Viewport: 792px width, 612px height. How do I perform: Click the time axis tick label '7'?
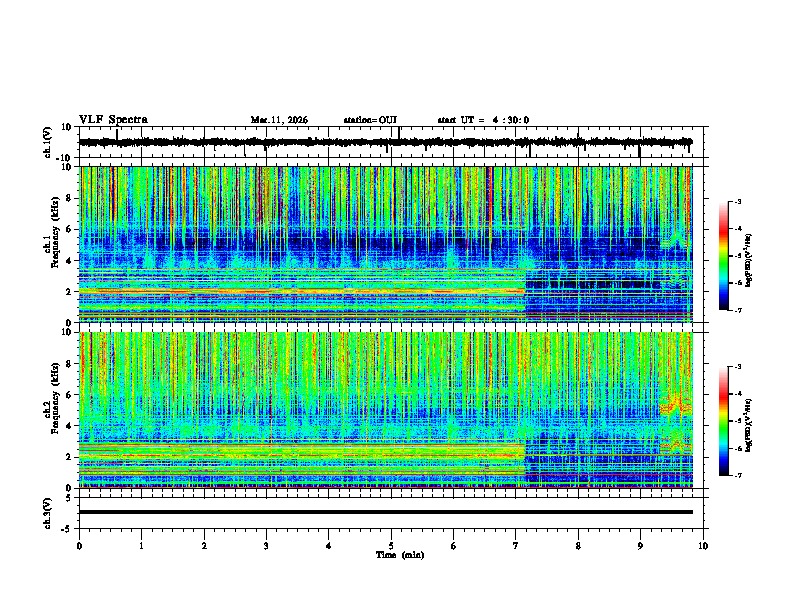(x=516, y=546)
